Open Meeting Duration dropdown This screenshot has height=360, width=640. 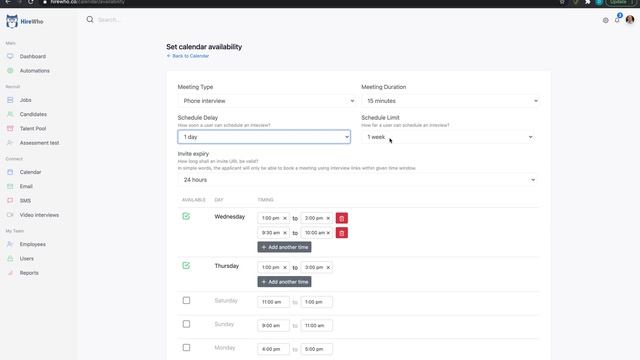450,101
